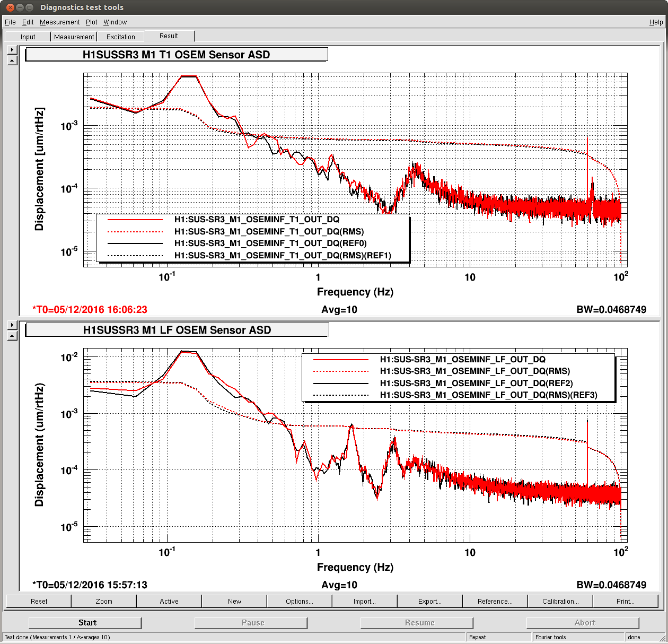
Task: Start the measurement
Action: [x=85, y=623]
